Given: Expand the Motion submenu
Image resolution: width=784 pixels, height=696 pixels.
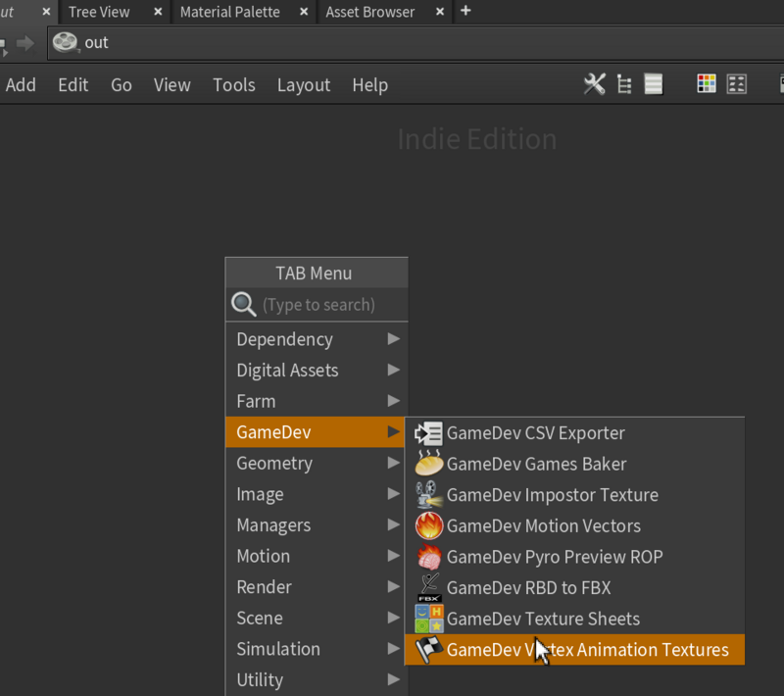Looking at the screenshot, I should pyautogui.click(x=317, y=556).
